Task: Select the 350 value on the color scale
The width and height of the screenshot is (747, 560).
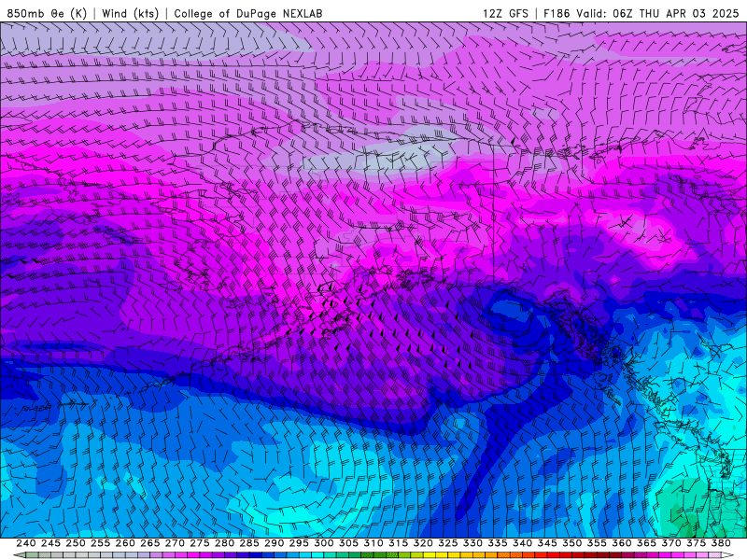Action: point(571,543)
